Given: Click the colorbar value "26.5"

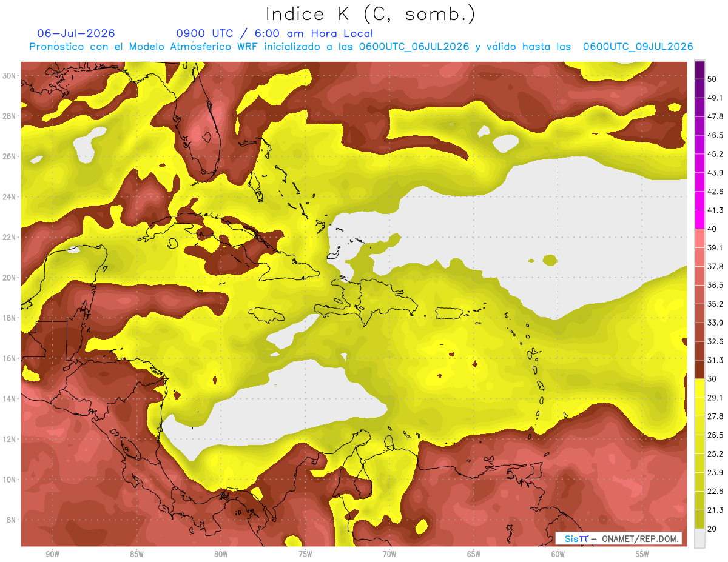Looking at the screenshot, I should point(715,435).
